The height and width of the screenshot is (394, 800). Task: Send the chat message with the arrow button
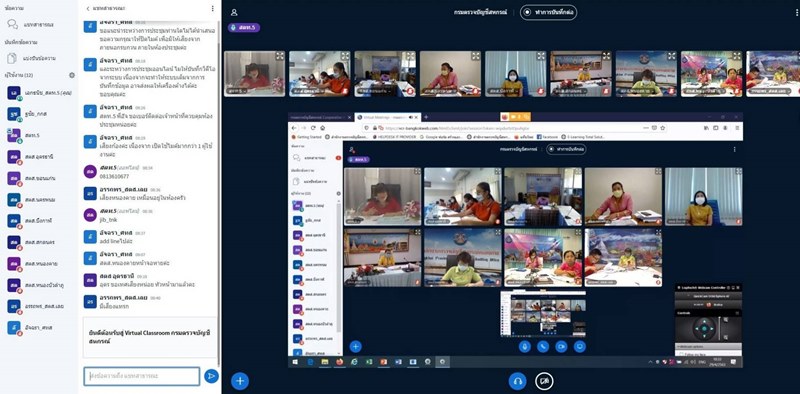211,376
